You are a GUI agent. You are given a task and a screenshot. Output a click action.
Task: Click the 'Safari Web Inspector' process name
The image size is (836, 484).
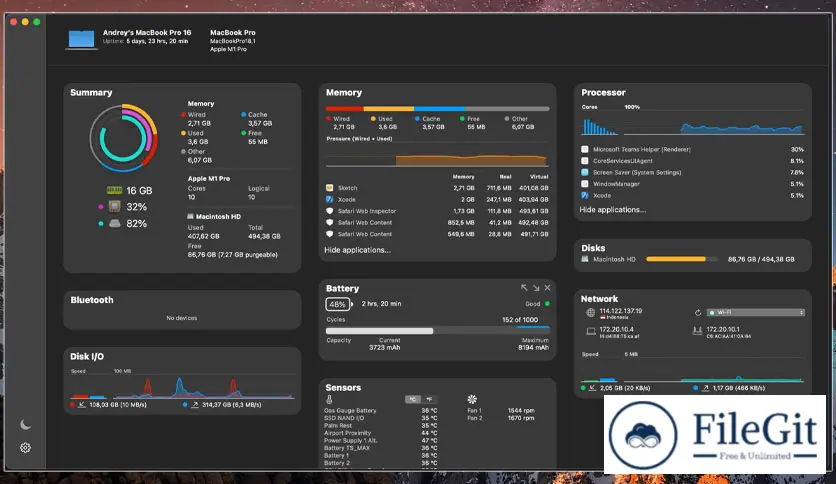click(x=367, y=211)
